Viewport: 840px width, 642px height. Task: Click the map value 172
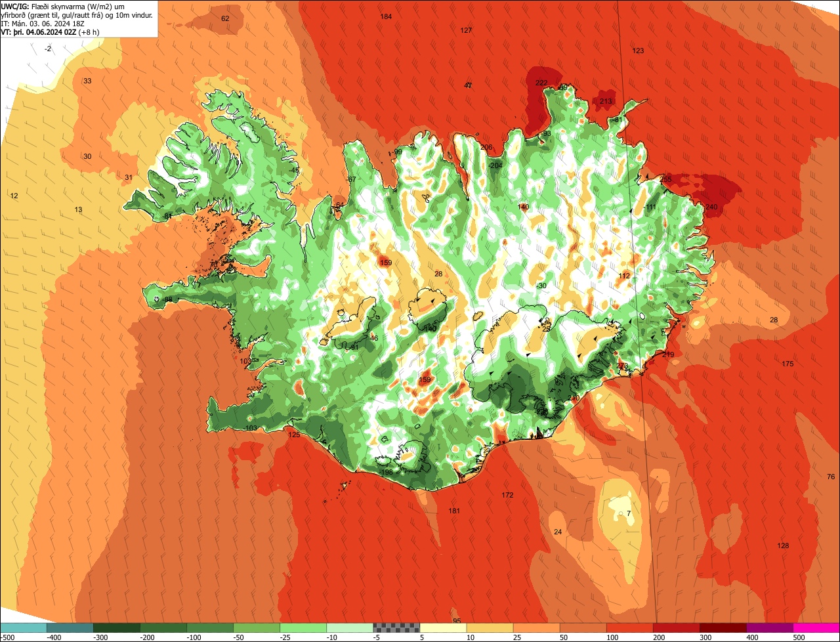click(508, 496)
